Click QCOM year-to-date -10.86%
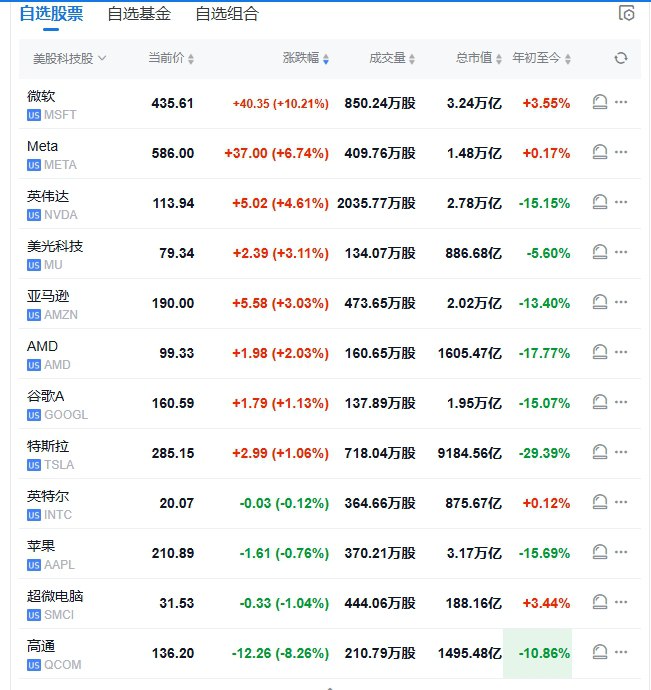 [x=544, y=653]
